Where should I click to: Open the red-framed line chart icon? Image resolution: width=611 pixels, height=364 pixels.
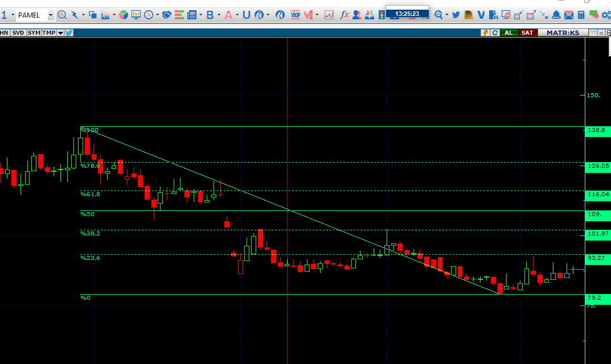tap(329, 15)
